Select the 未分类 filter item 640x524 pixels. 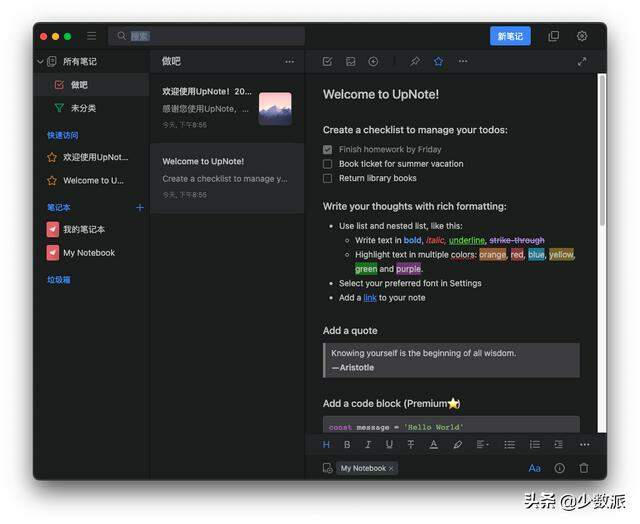[x=83, y=108]
